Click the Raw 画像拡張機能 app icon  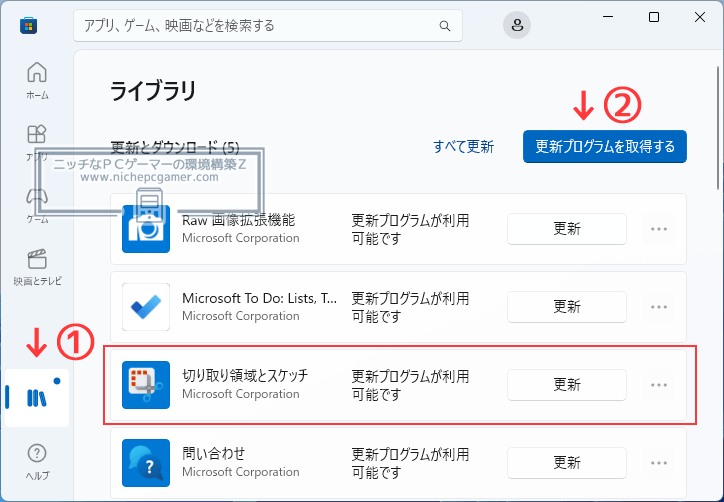click(146, 229)
